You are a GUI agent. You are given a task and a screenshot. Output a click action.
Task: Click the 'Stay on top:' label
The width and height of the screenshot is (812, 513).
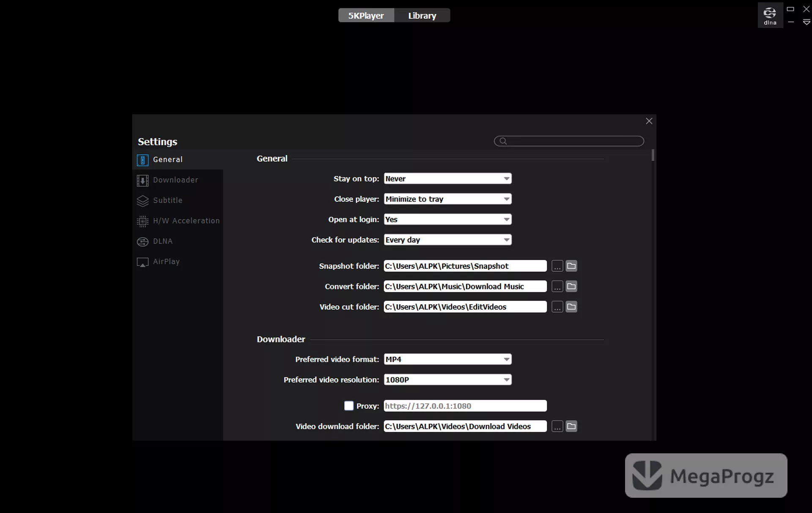click(356, 179)
